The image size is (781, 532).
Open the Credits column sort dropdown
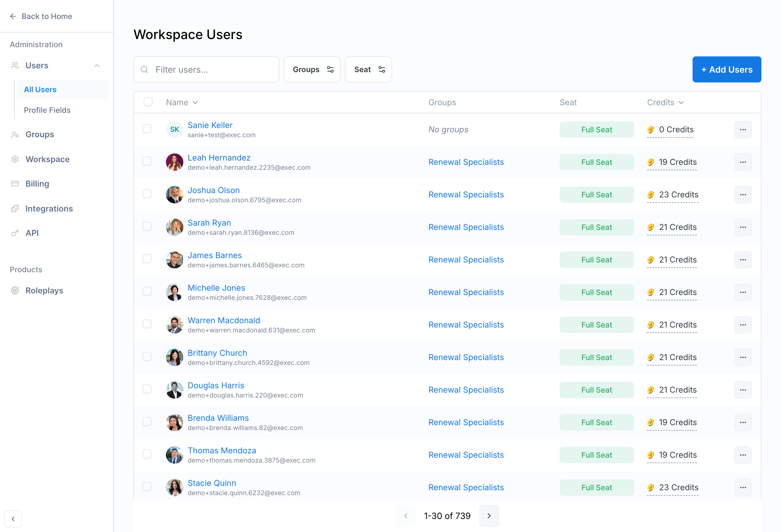click(x=681, y=102)
